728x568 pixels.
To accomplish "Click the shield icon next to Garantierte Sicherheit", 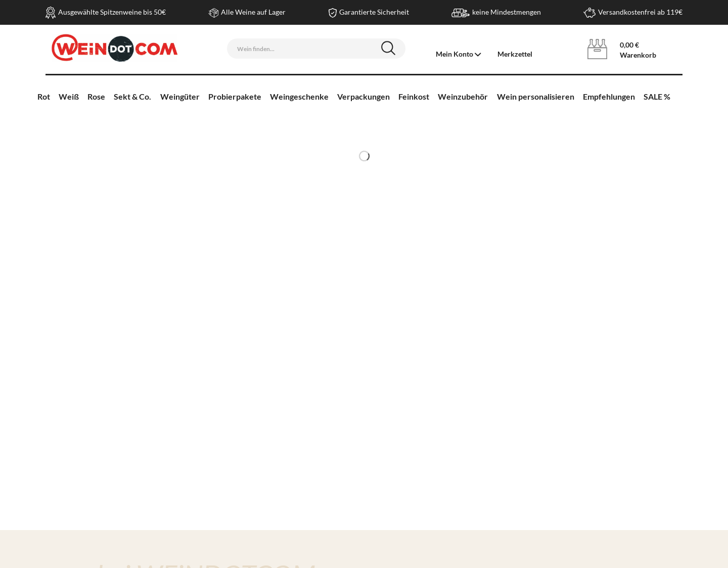I will click(333, 13).
